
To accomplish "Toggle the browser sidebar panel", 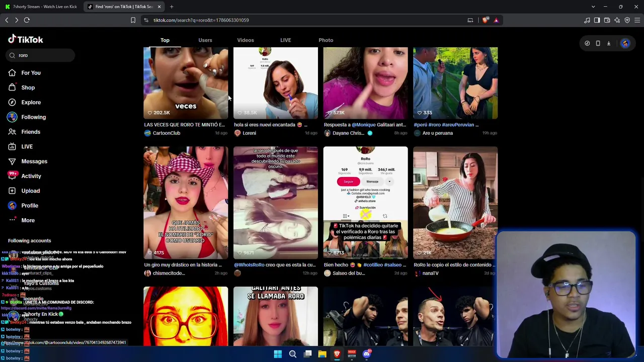I will click(x=597, y=20).
